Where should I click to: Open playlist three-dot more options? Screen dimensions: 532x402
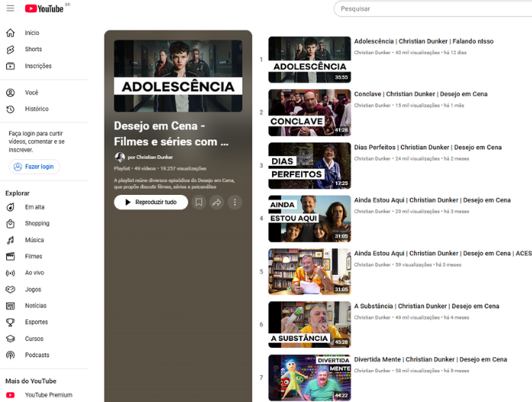tap(235, 203)
